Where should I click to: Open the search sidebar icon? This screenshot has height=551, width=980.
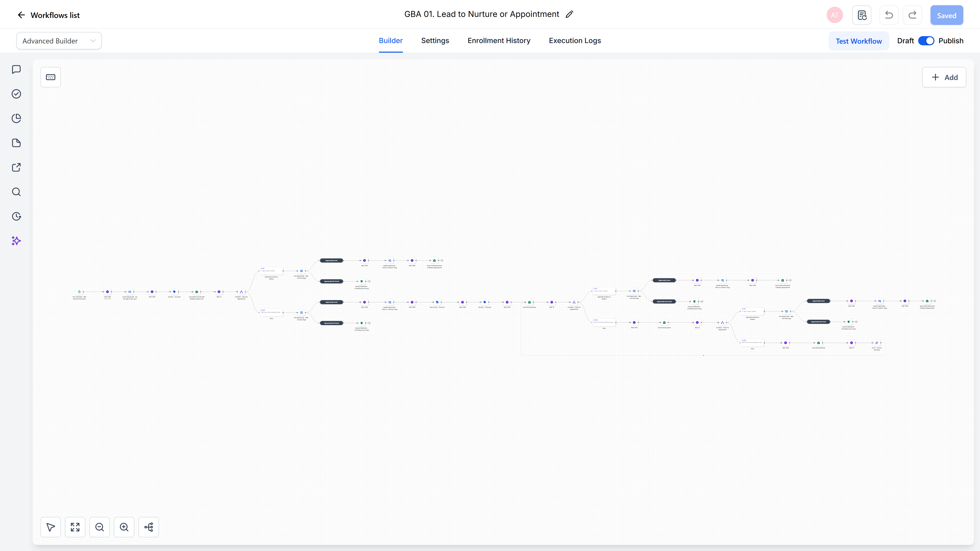16,192
